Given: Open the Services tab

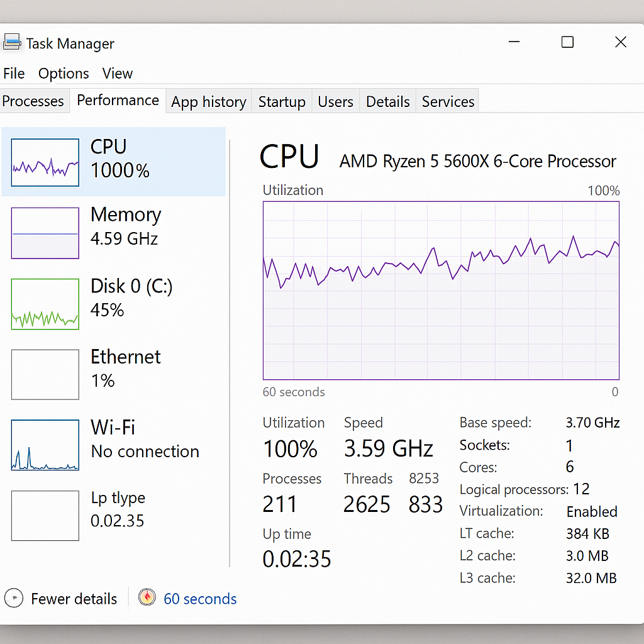Looking at the screenshot, I should [447, 101].
